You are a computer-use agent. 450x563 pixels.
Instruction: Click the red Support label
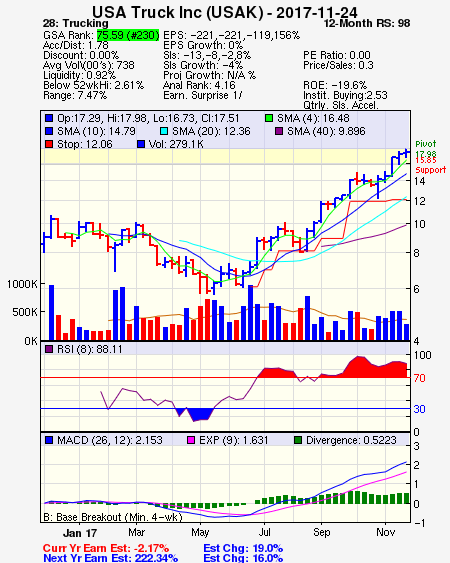[431, 169]
